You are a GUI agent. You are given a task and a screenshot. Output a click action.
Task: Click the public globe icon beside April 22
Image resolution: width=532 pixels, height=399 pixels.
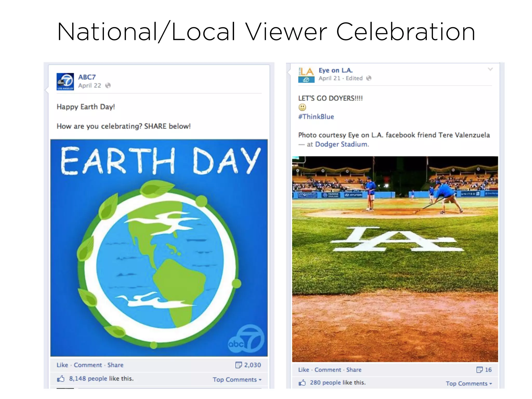tap(108, 85)
